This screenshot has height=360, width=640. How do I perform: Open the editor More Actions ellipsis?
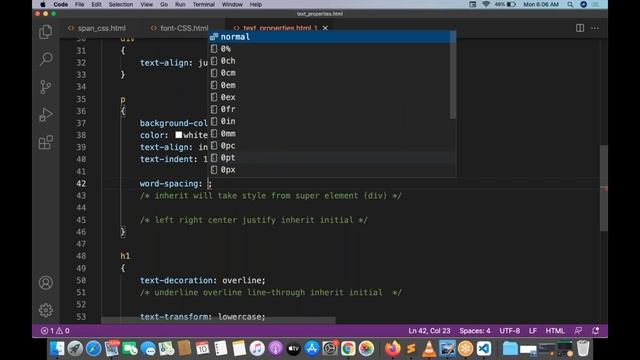pos(595,28)
